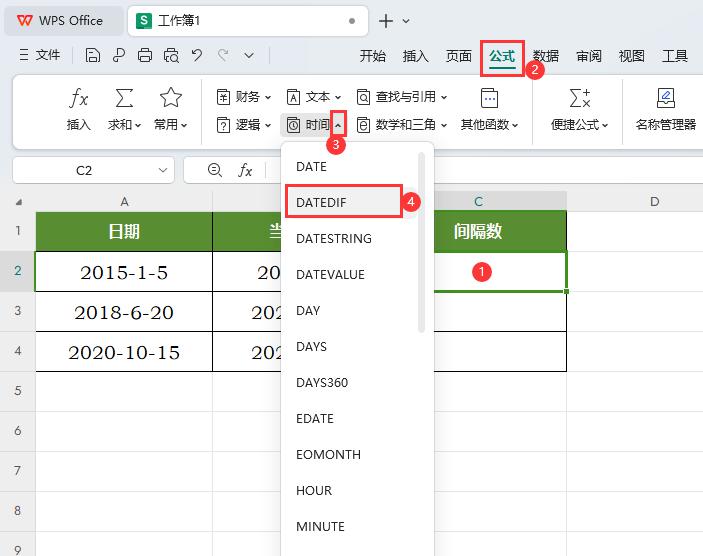The width and height of the screenshot is (703, 556).
Task: Click cell containing 2020-10-15
Action: click(x=124, y=352)
